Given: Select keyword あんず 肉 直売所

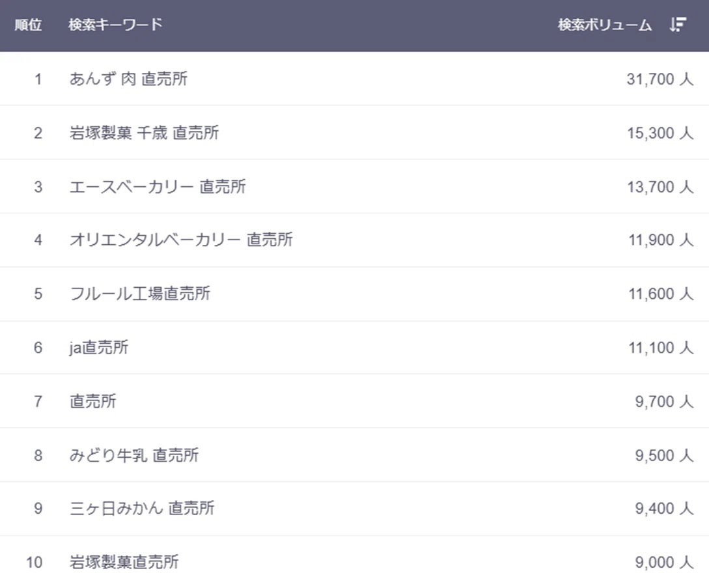Looking at the screenshot, I should pos(128,79).
